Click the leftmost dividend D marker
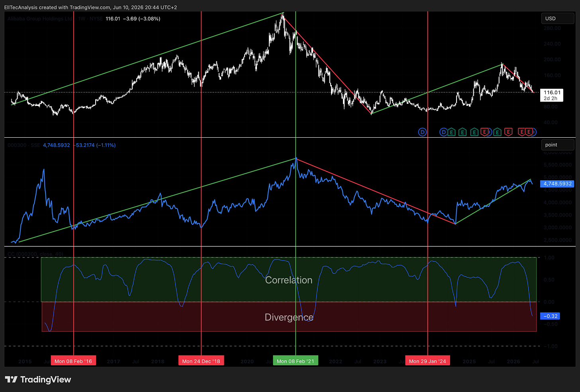 tap(422, 132)
